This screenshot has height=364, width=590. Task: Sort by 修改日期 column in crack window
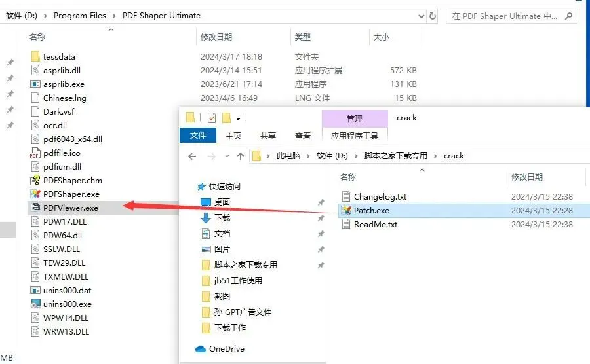pos(527,177)
